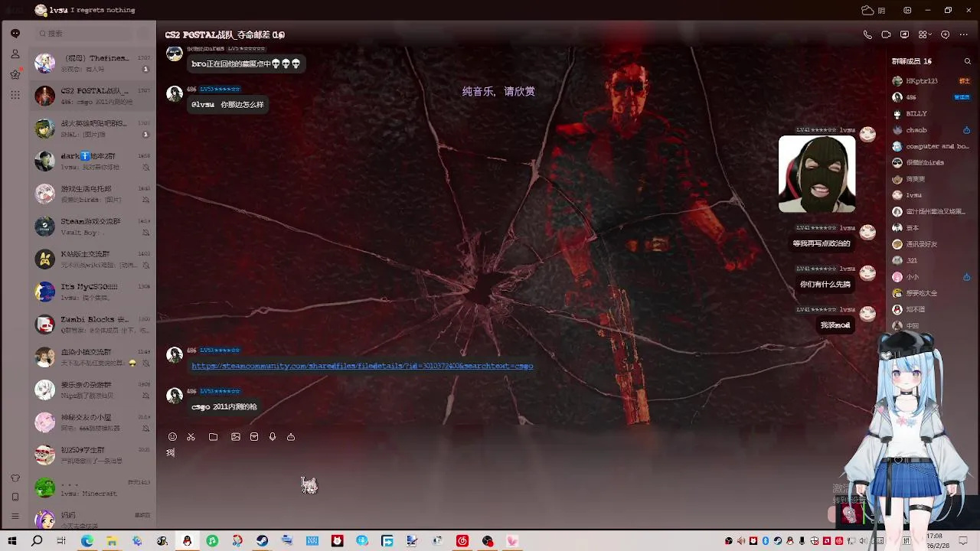Open Microsoft Edge from taskbar
This screenshot has height=551, width=980.
87,541
